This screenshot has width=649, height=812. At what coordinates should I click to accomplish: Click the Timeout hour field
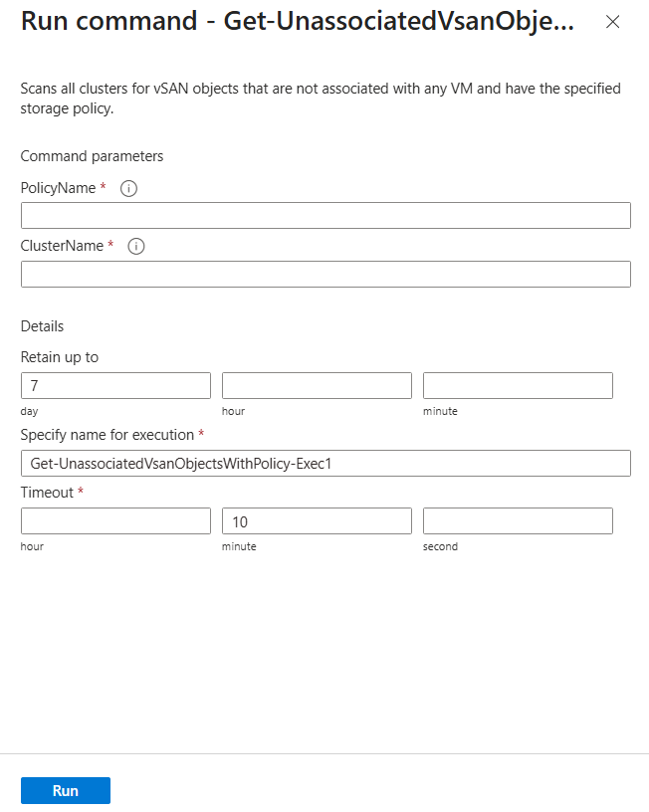pos(115,521)
